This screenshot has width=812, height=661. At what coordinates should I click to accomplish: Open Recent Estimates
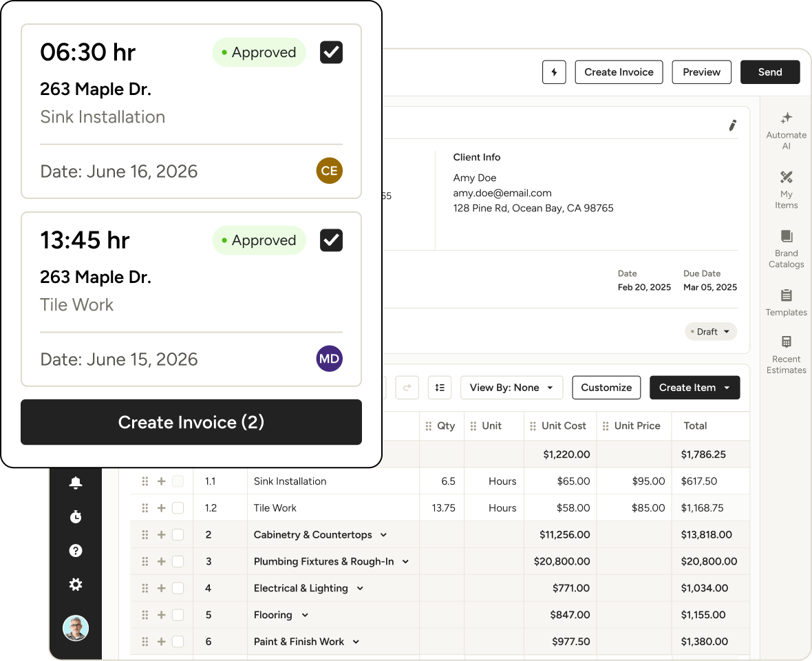click(786, 355)
